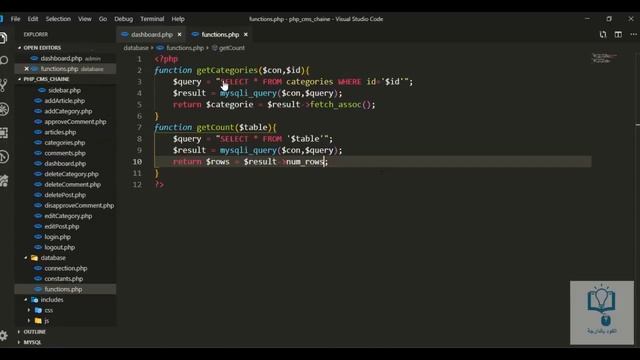The height and width of the screenshot is (360, 640).
Task: Open the More Actions ellipsis menu
Action: coord(633,35)
